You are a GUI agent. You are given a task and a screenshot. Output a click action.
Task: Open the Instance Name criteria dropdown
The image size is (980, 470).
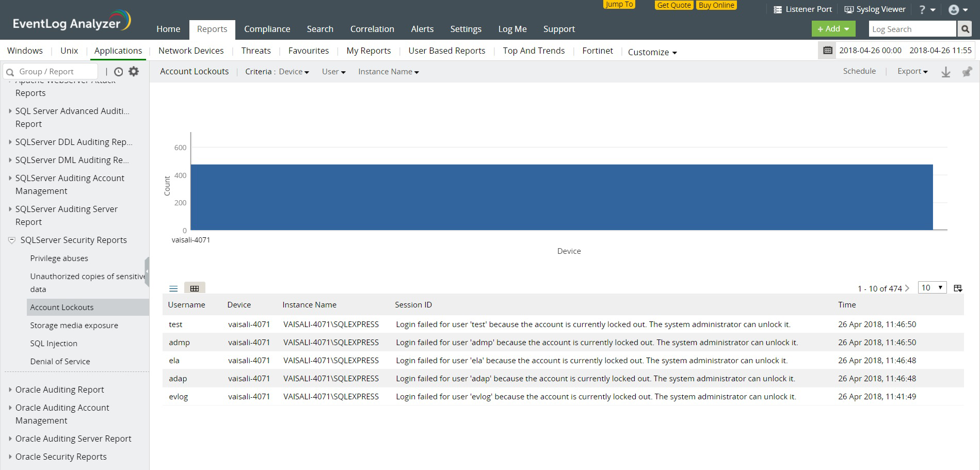click(389, 72)
